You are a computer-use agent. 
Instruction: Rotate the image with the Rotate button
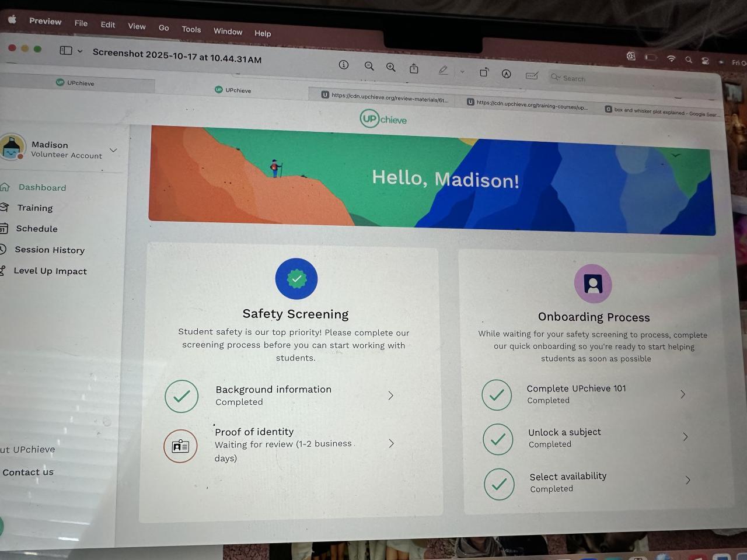point(484,72)
